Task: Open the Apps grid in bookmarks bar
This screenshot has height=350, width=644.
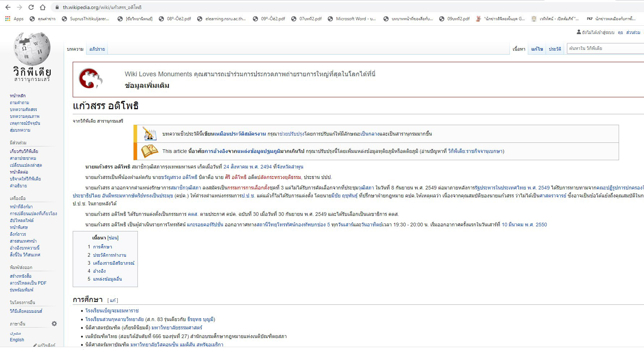Action: [x=14, y=19]
